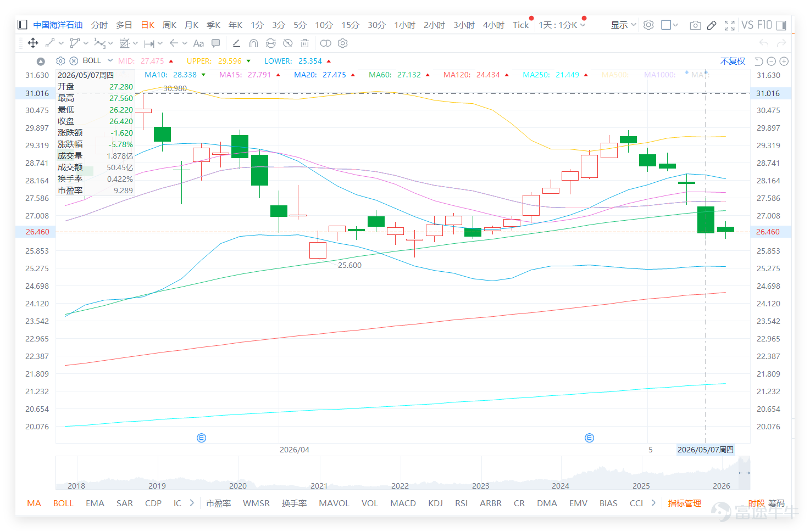Viewport: 810px width, 532px height.
Task: Remove the BOLL indicator with X icon
Action: coord(74,61)
